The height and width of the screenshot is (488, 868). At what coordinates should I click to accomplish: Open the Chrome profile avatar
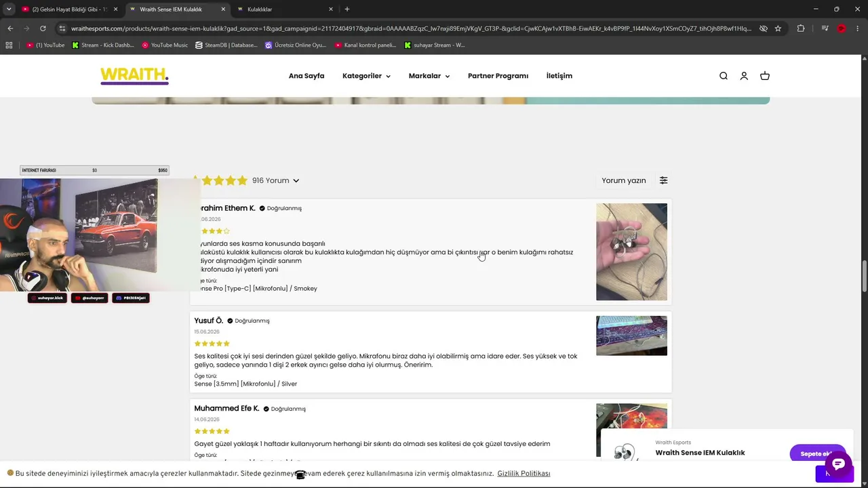[842, 28]
